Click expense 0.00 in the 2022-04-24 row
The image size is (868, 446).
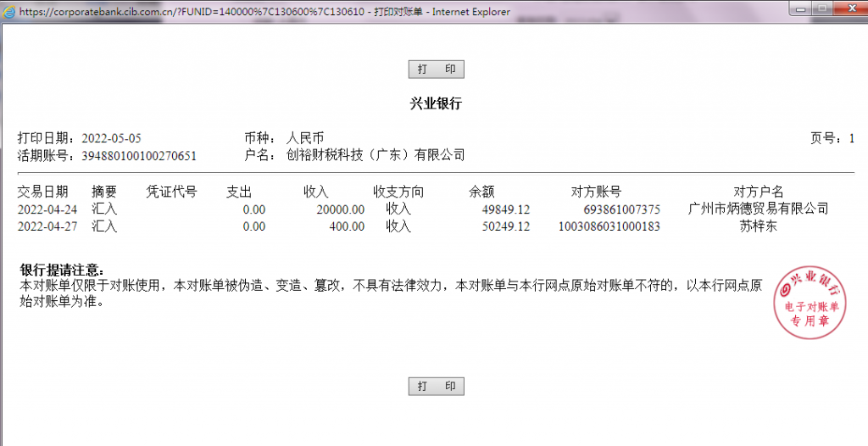(x=254, y=209)
